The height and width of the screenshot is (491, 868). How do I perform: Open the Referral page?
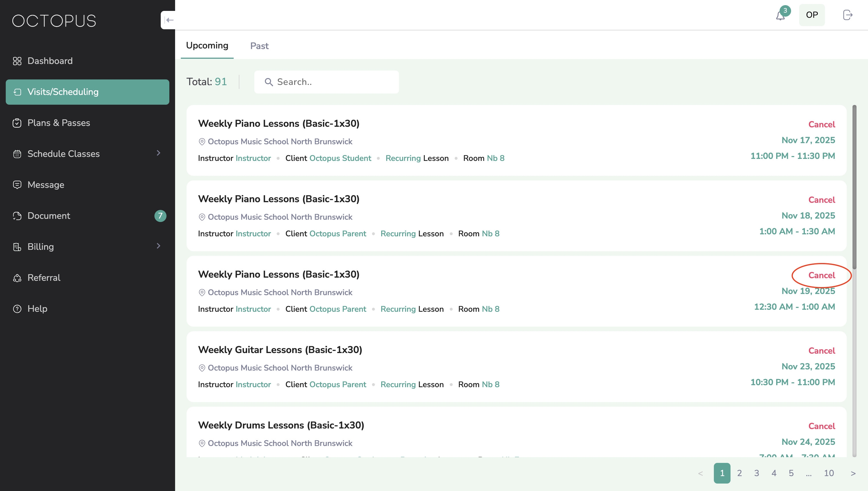[44, 278]
